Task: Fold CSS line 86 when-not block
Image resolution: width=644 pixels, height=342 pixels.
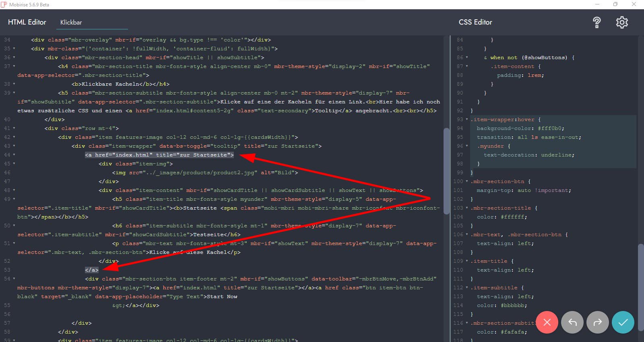Action: [x=467, y=58]
